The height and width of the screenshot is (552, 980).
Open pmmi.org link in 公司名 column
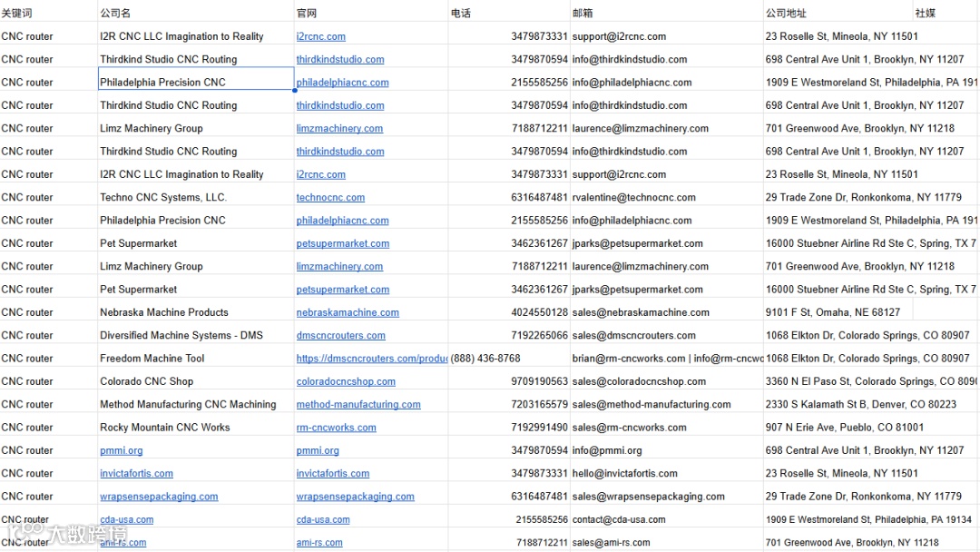point(122,450)
